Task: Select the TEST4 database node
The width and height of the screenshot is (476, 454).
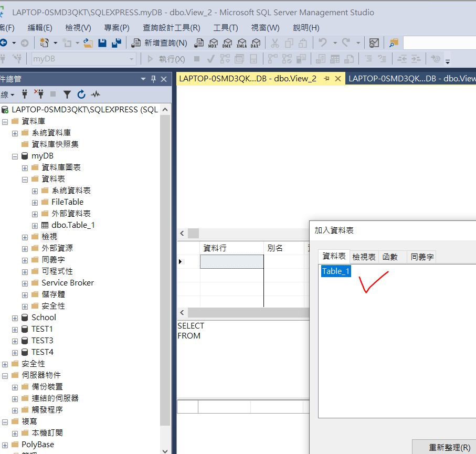Action: click(43, 352)
